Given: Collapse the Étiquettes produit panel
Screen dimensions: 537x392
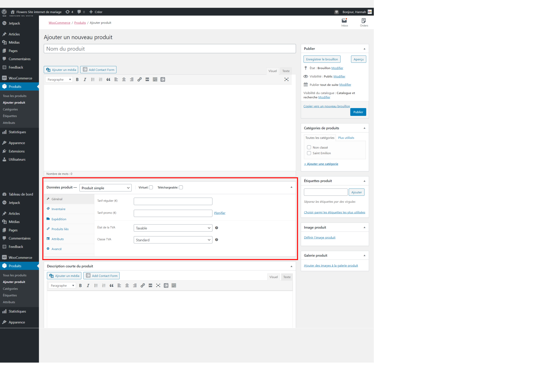Looking at the screenshot, I should pyautogui.click(x=364, y=181).
